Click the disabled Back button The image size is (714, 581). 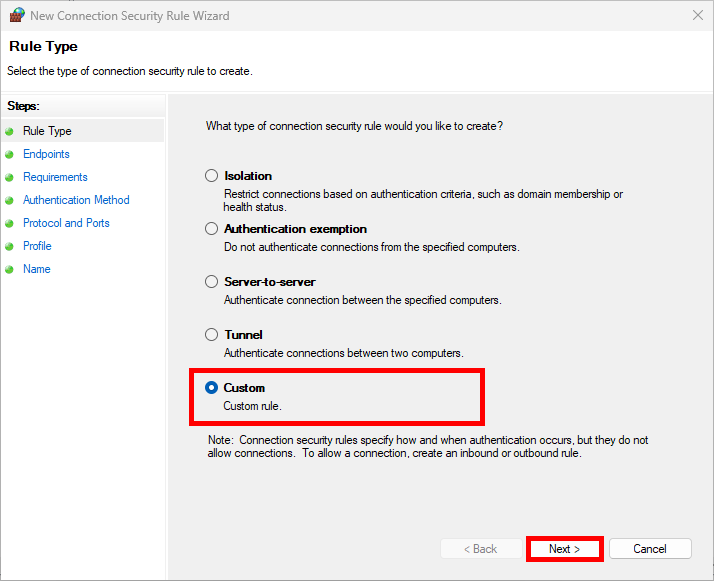coord(481,549)
